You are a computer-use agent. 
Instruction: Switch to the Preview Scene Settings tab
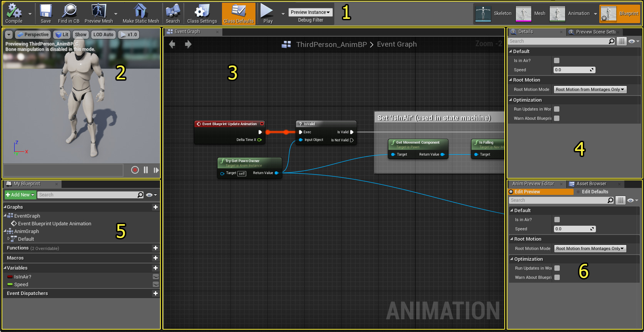click(x=595, y=32)
